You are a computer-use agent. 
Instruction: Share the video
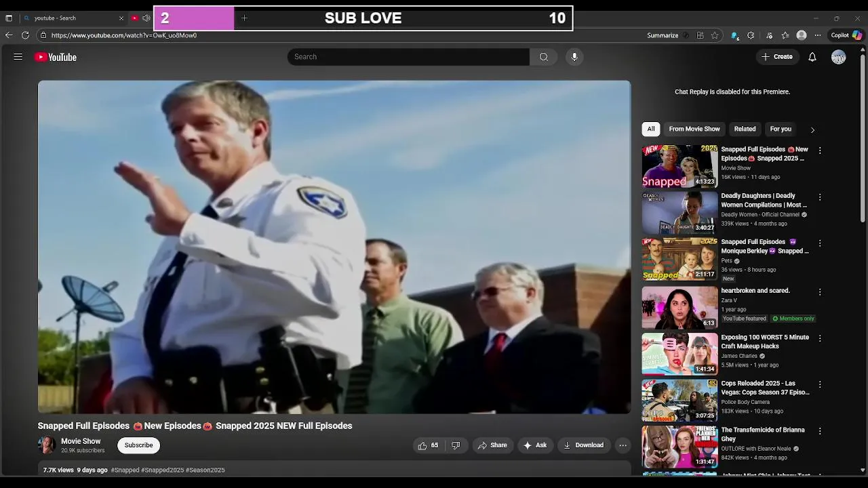tap(492, 445)
